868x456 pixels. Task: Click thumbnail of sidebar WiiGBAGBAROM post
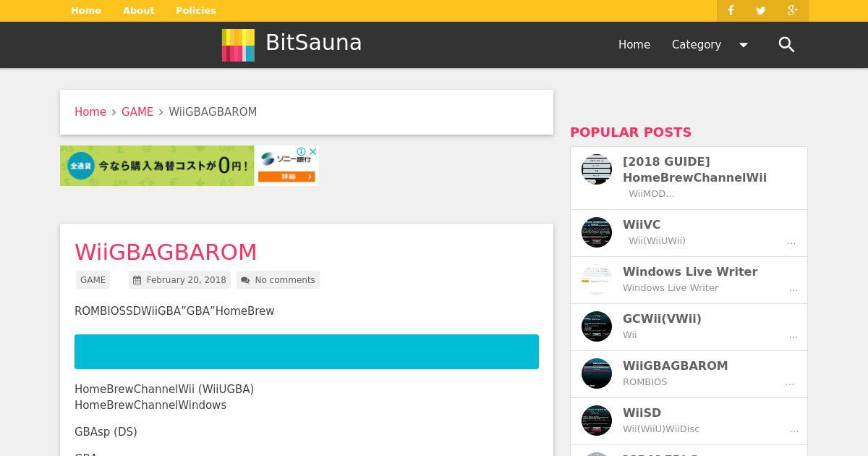tap(597, 373)
